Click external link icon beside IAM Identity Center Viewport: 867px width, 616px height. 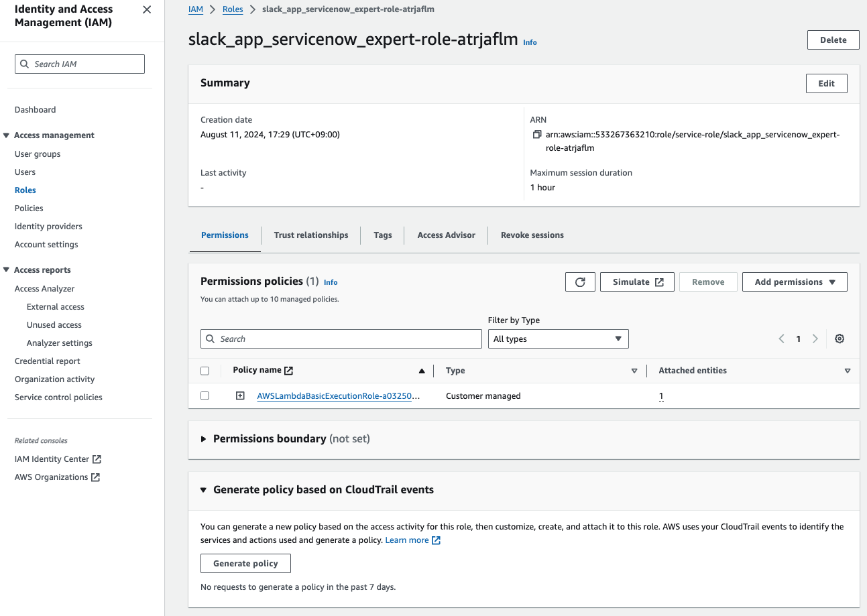tap(97, 459)
